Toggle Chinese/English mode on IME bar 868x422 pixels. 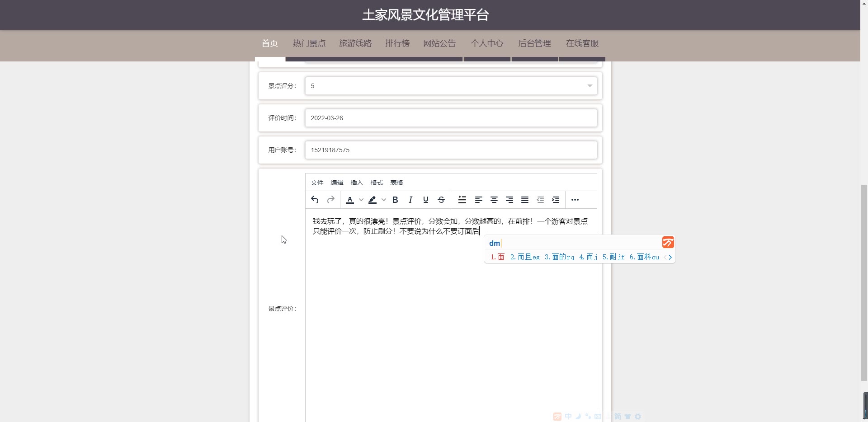point(568,417)
